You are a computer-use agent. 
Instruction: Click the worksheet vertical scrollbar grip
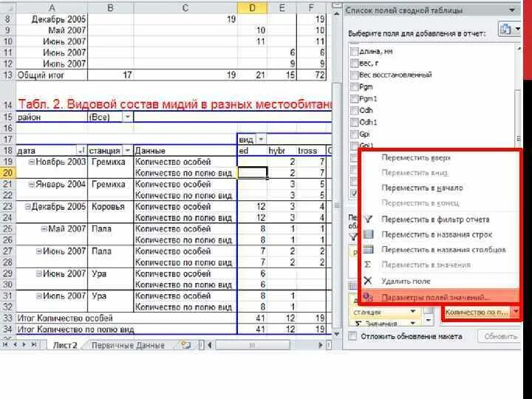click(337, 205)
